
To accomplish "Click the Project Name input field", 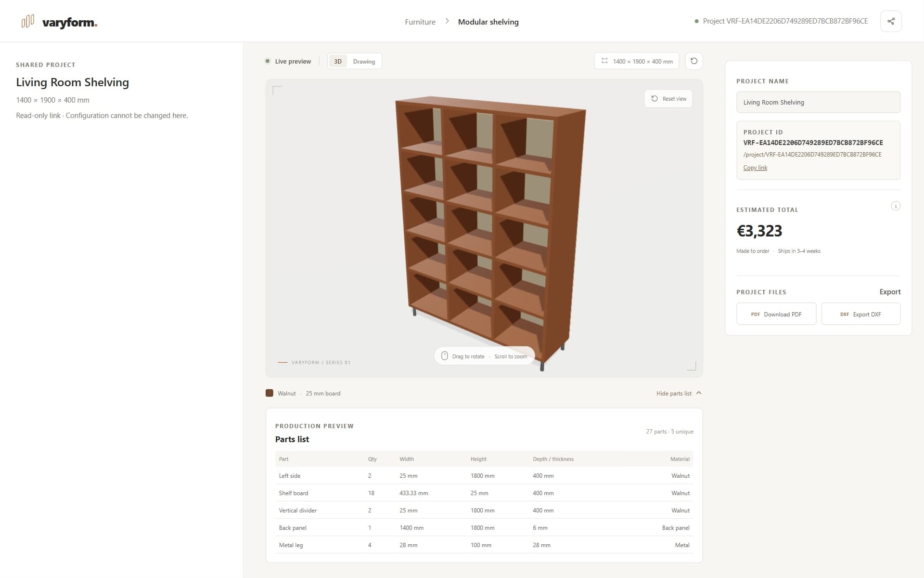I will (818, 102).
